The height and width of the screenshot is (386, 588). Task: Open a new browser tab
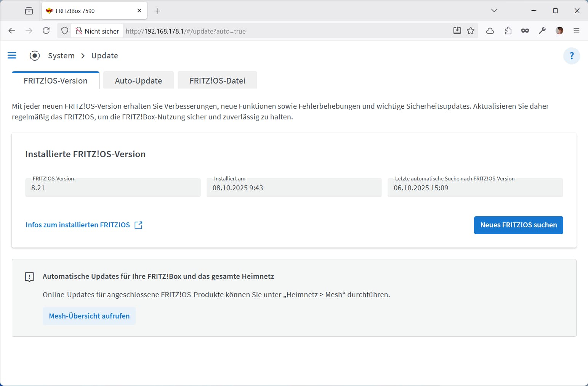tap(157, 11)
